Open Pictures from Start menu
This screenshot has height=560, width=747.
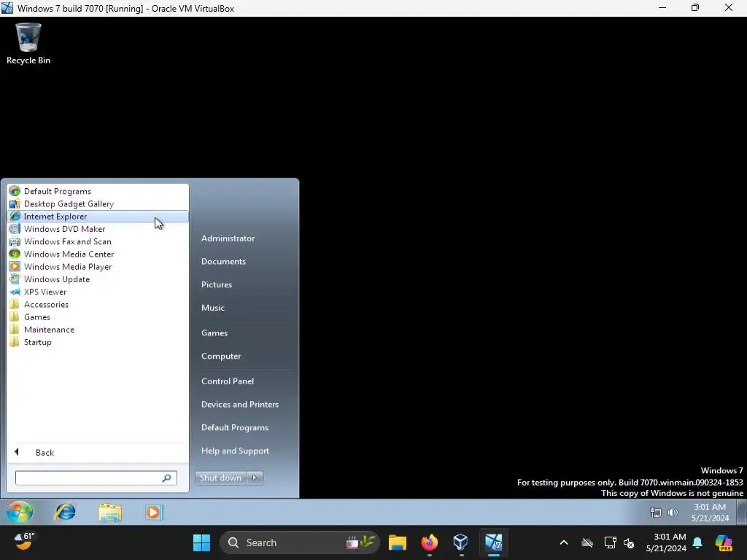coord(216,284)
